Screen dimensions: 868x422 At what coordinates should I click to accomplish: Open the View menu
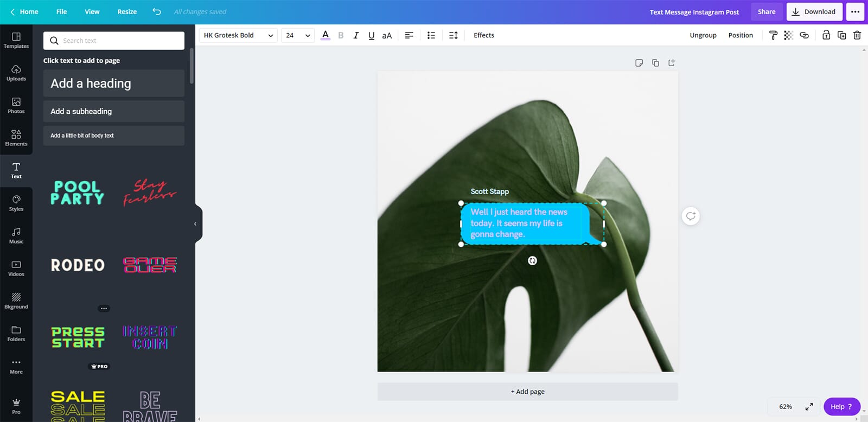[92, 11]
